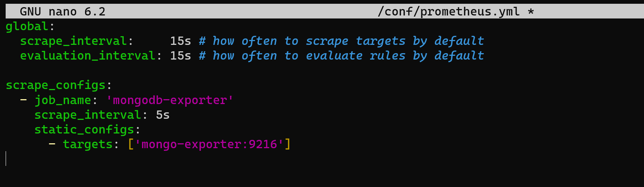Click the dash before targets
Viewport: 644px width, 187px height.
(52, 144)
